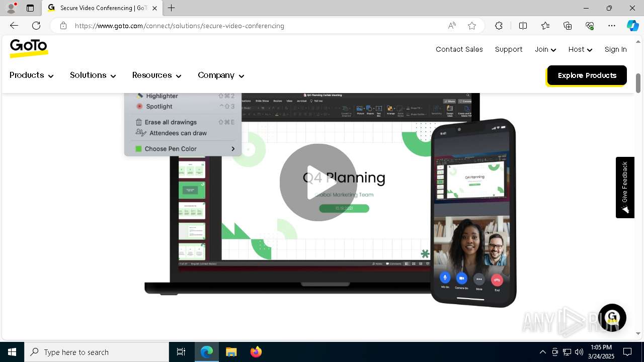Open the chat widget bubble
This screenshot has height=362, width=644.
tap(612, 318)
